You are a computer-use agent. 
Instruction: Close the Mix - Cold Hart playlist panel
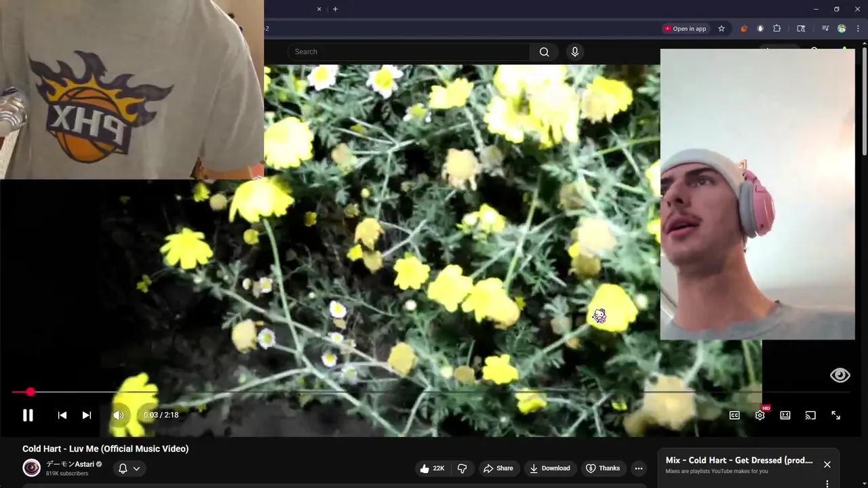pos(827,464)
